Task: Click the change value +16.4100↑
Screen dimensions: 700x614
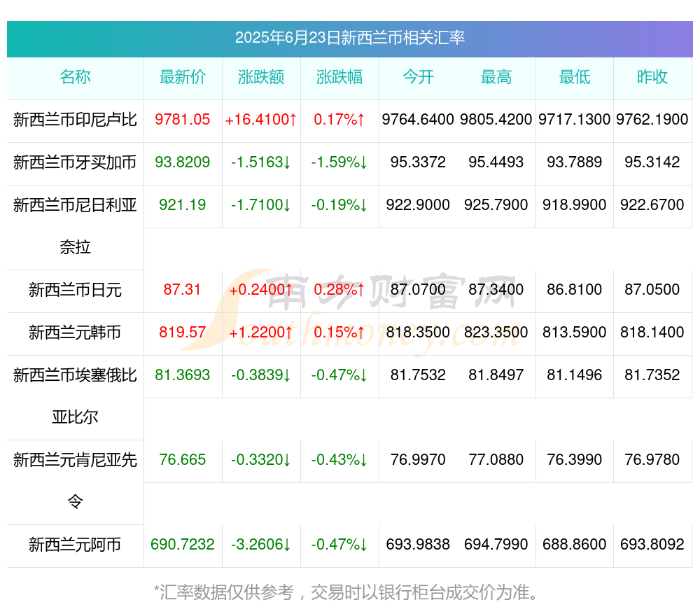Action: coord(261,120)
